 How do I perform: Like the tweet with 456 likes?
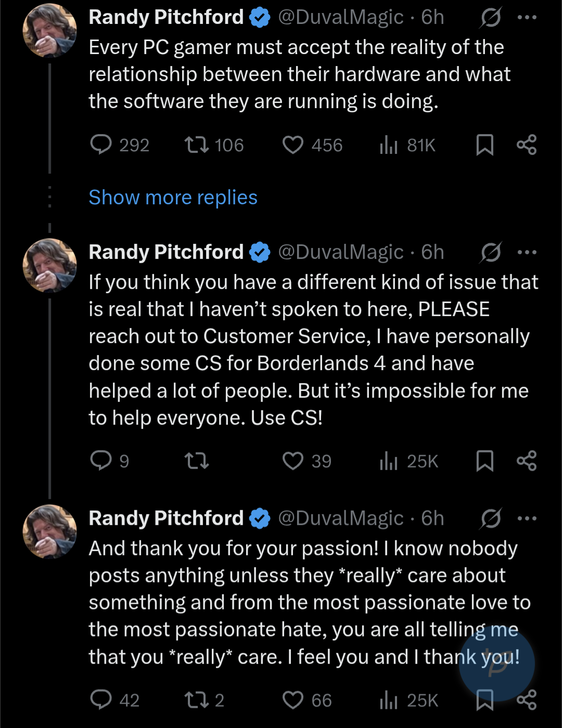(293, 145)
